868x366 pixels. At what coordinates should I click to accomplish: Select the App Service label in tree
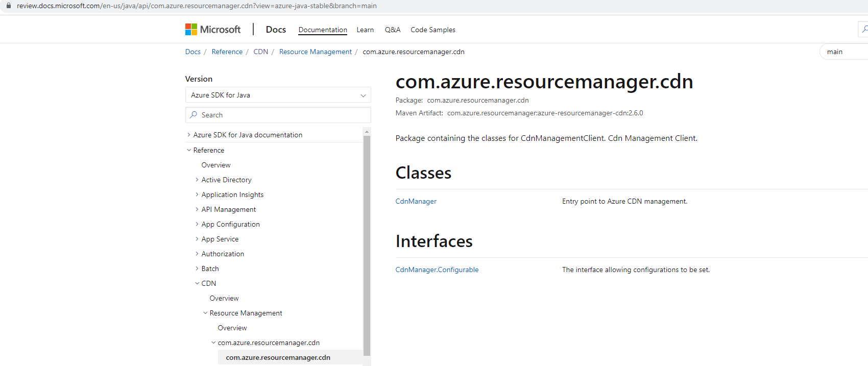click(220, 239)
